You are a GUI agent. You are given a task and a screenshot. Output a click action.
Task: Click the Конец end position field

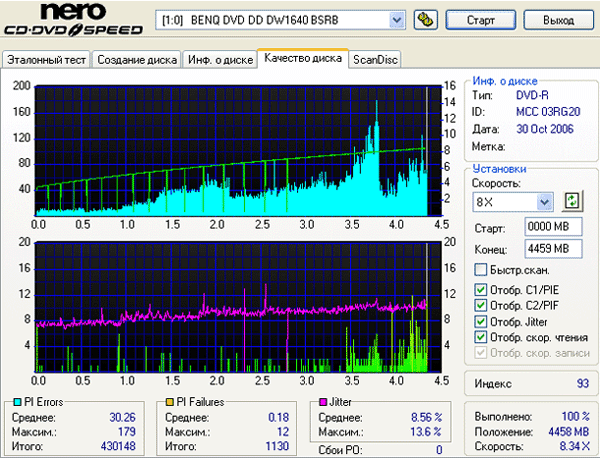pyautogui.click(x=547, y=248)
